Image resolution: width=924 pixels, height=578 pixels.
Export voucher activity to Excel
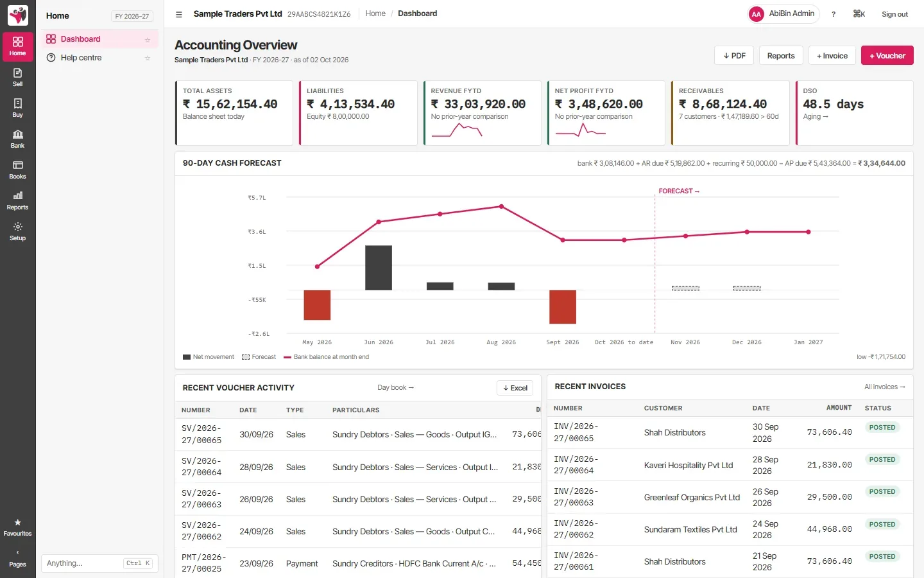point(515,388)
